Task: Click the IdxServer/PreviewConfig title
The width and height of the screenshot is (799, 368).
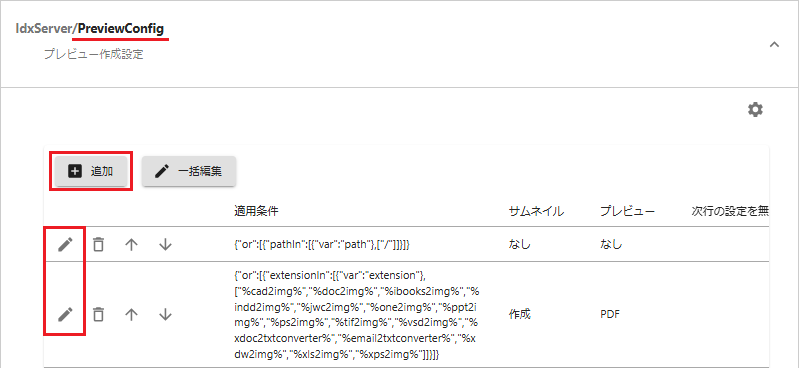Action: pyautogui.click(x=90, y=29)
